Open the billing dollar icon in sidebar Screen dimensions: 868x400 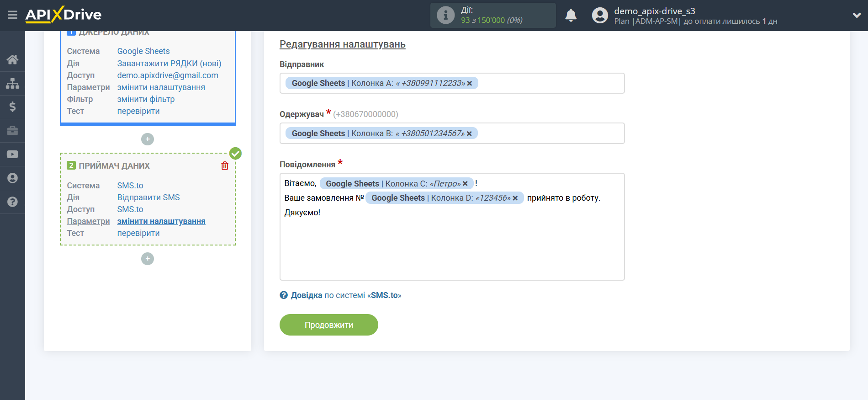[x=12, y=107]
